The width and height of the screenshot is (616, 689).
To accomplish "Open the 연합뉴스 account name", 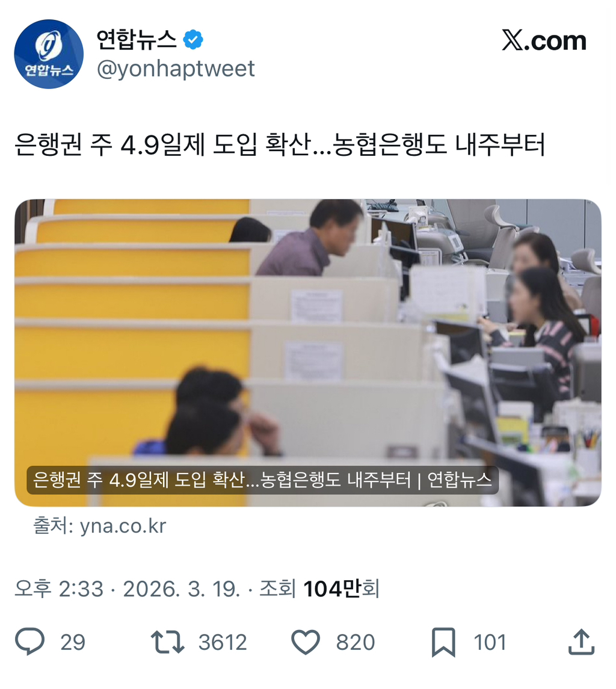I will 137,40.
